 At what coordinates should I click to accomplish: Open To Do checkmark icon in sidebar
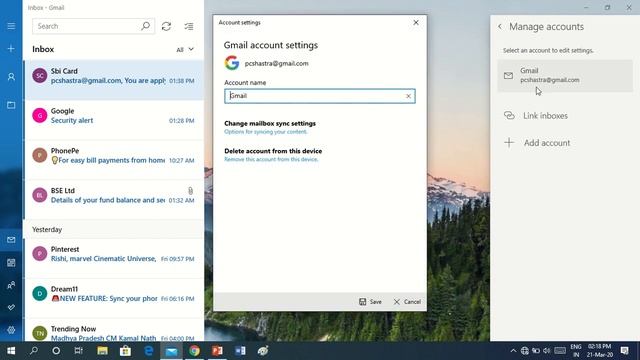(11, 307)
